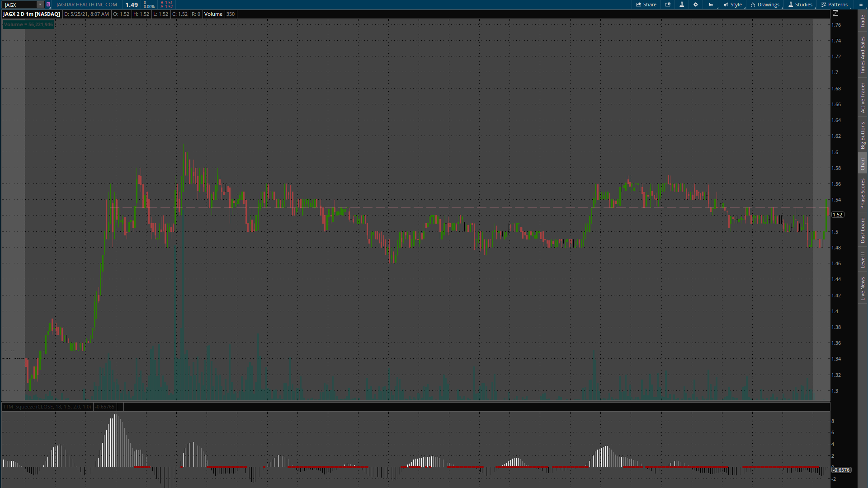Open the 1m timeframe selector
868x488 pixels.
[x=711, y=5]
